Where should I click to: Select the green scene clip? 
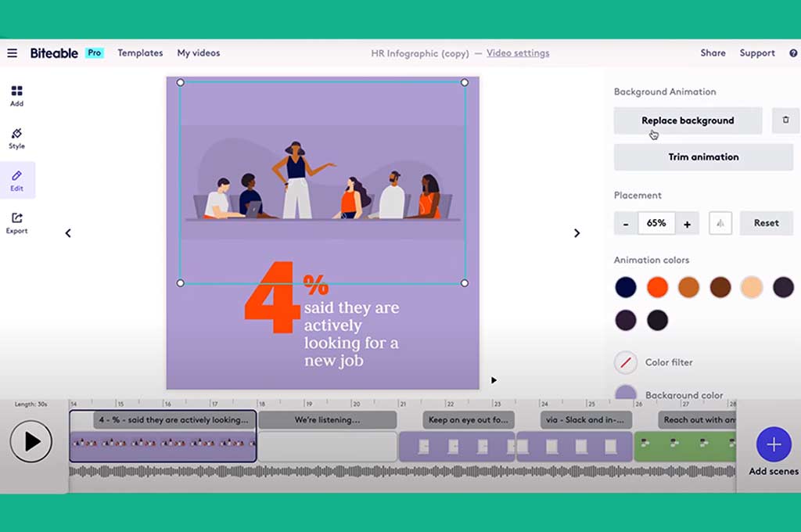pyautogui.click(x=685, y=446)
